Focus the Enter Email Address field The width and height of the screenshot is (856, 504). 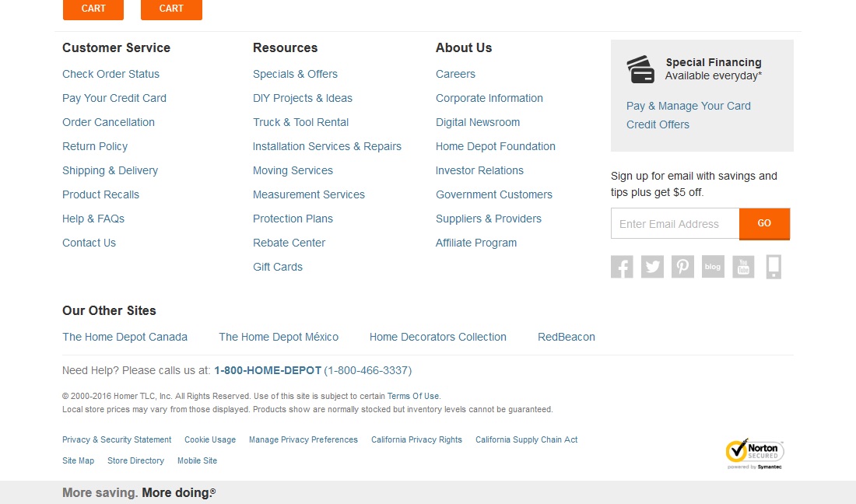(675, 224)
